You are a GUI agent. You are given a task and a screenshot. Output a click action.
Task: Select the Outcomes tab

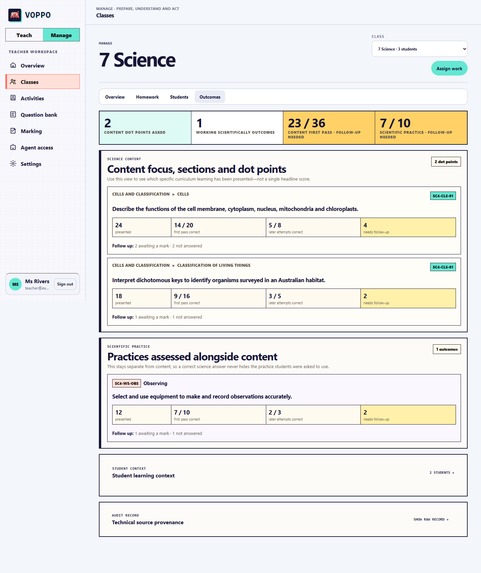pyautogui.click(x=210, y=97)
